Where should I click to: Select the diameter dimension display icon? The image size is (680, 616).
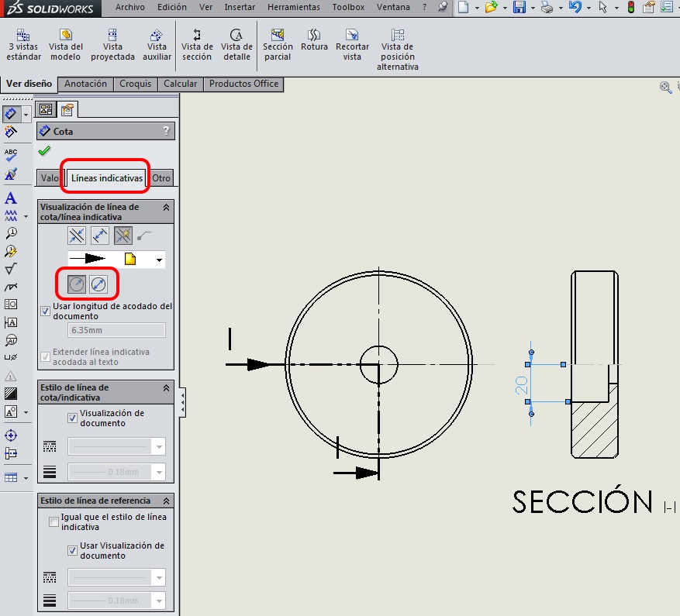coord(98,284)
